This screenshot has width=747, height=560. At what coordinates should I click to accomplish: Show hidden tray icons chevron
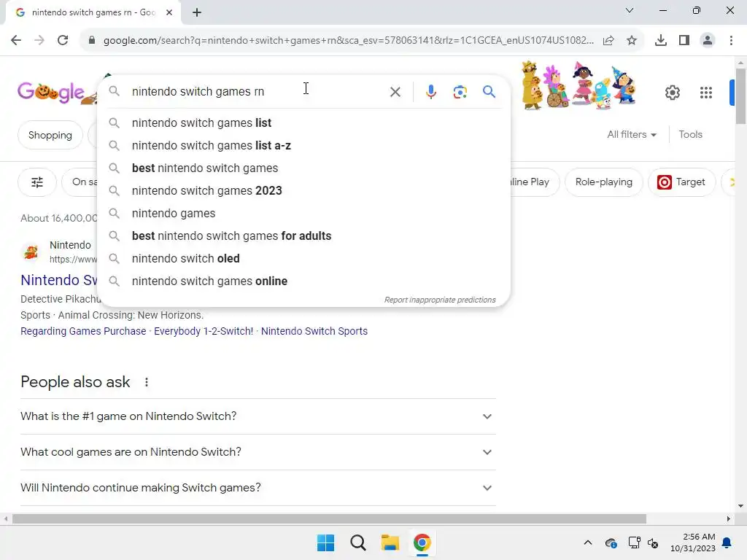[x=588, y=542]
